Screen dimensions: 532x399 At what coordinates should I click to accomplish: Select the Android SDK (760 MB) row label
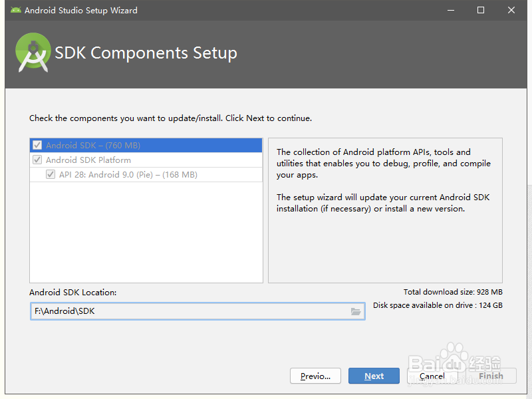coord(93,145)
